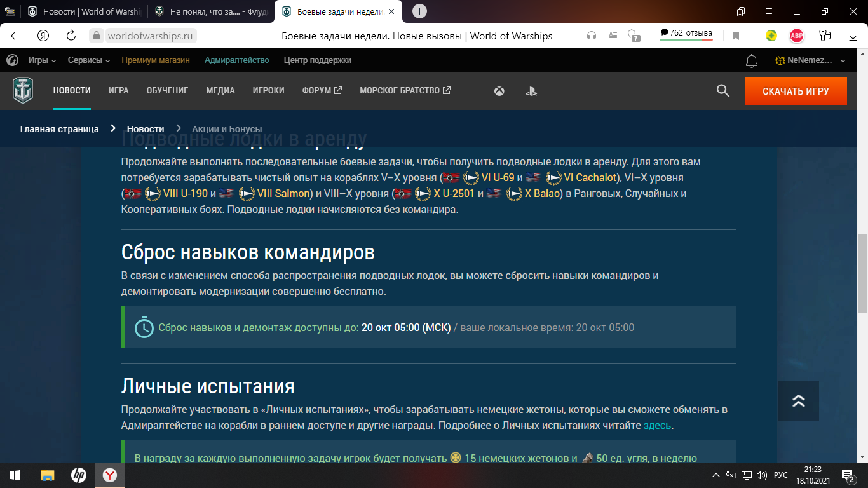868x488 pixels.
Task: Open Центр поддержки link
Action: click(x=318, y=60)
